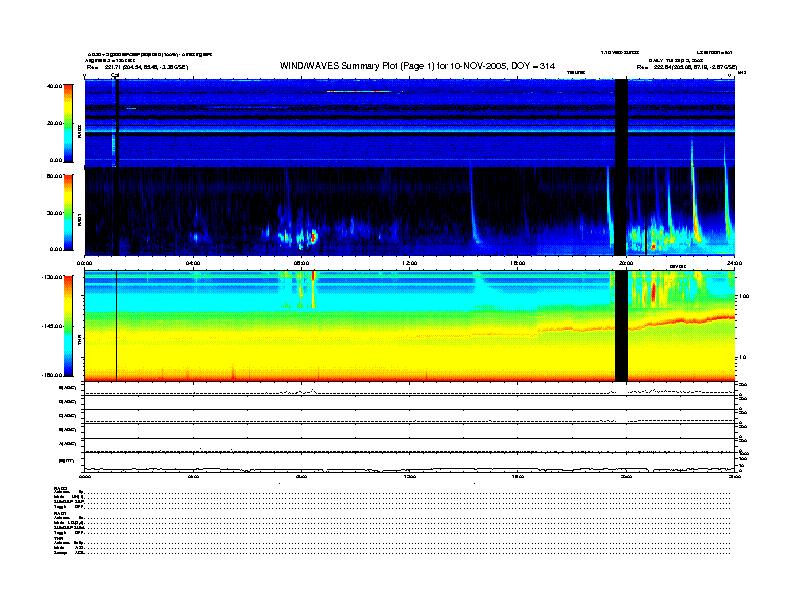
Task: Click the Cal marker above RAD2 panel
Action: tap(115, 75)
